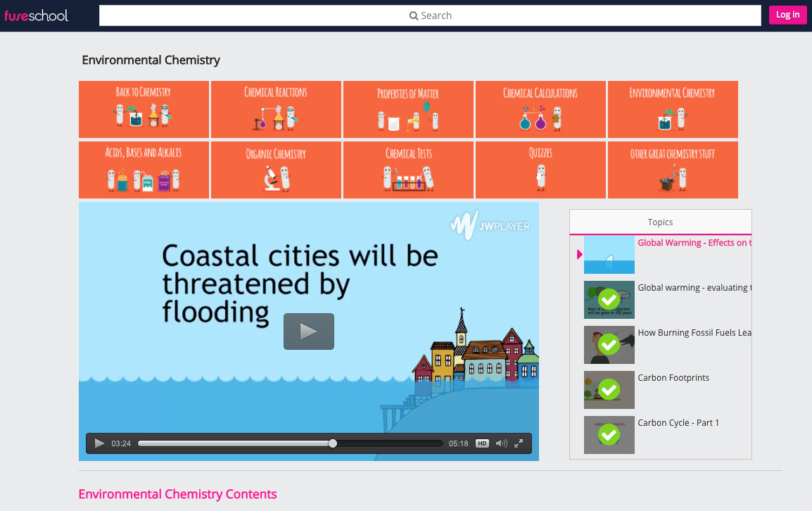The height and width of the screenshot is (511, 812).
Task: Enter fullscreen mode on the player
Action: coord(519,443)
